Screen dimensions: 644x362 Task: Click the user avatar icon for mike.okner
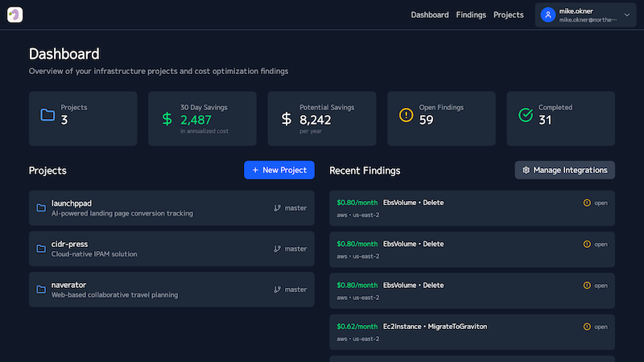pos(548,14)
